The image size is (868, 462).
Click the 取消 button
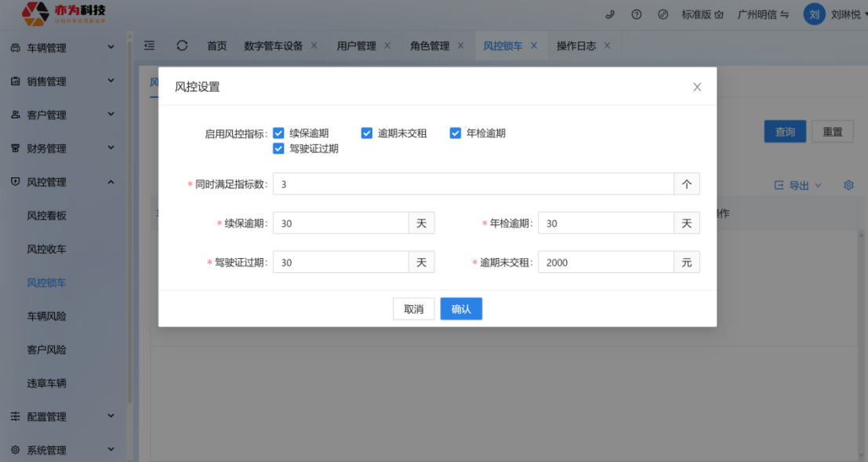(x=413, y=309)
